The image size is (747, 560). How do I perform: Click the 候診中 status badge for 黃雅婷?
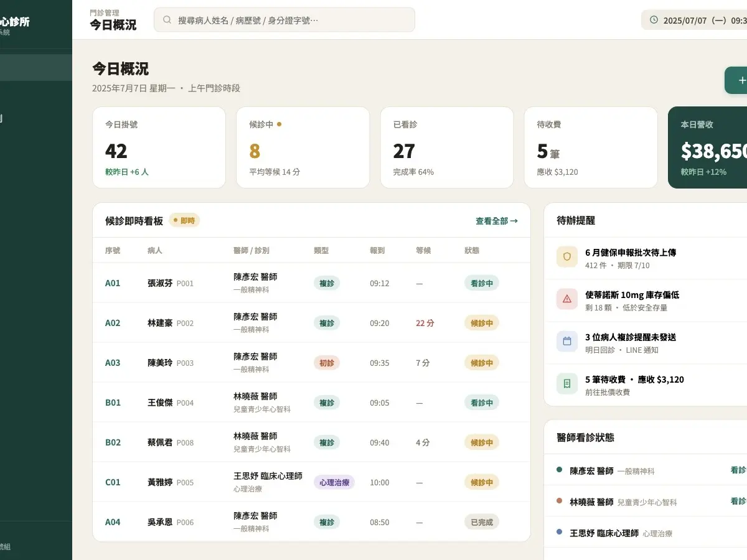point(482,482)
